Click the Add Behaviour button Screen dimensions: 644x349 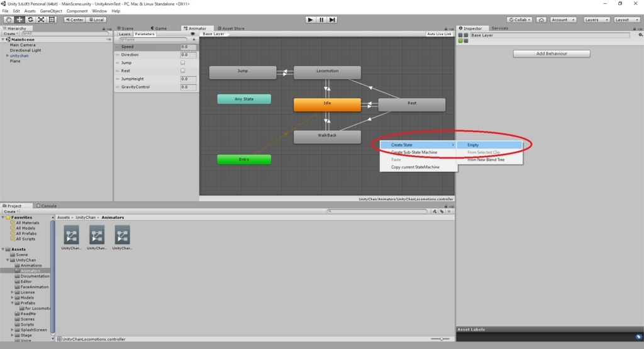coord(552,54)
